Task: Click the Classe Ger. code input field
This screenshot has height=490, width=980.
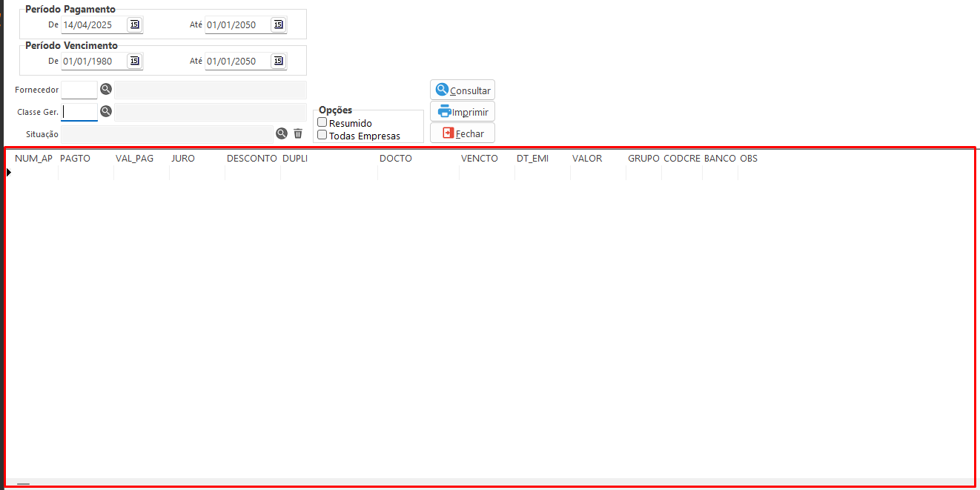Action: pos(79,112)
